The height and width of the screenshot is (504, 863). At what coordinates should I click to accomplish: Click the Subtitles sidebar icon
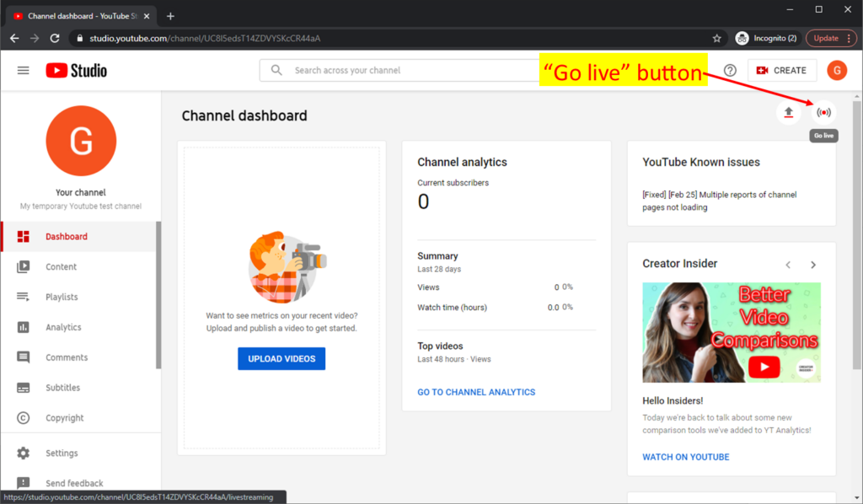pos(23,388)
